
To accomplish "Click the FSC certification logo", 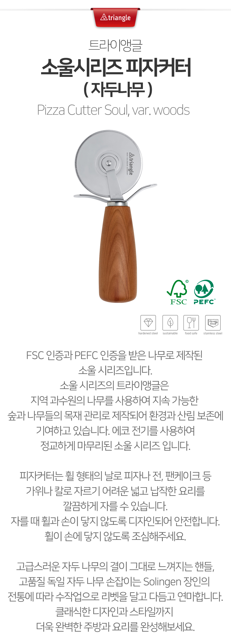I will tap(178, 292).
